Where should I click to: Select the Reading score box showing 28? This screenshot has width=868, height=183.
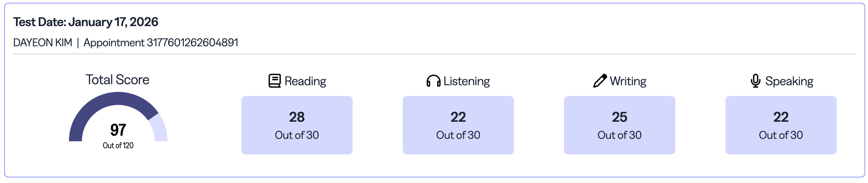point(297,125)
